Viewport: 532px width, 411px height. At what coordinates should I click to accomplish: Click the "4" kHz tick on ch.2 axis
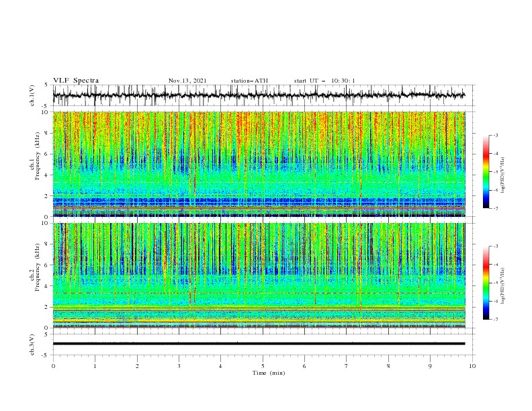[x=47, y=286]
